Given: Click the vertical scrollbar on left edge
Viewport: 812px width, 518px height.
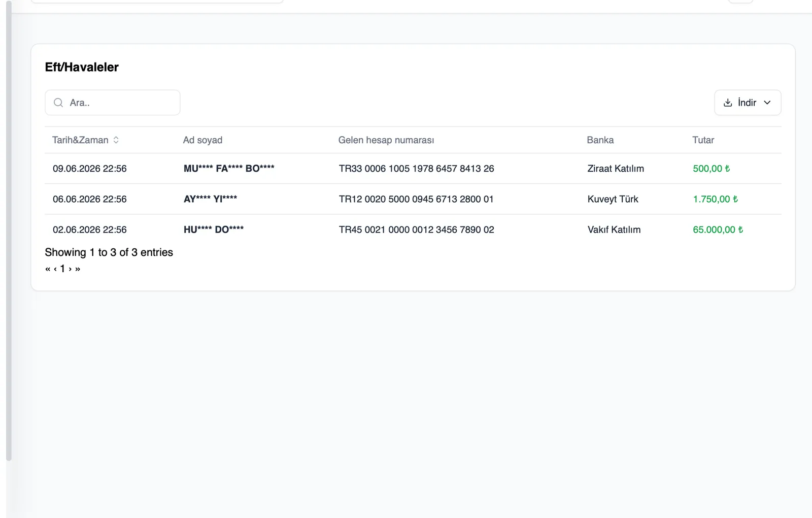Looking at the screenshot, I should coord(9,231).
